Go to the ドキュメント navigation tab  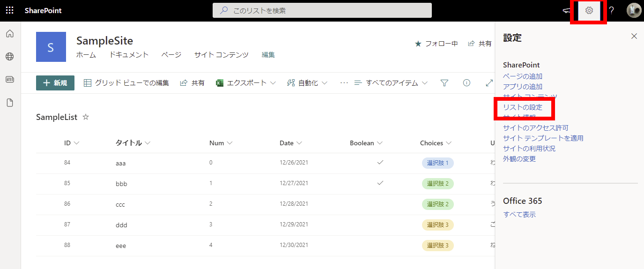coord(129,55)
